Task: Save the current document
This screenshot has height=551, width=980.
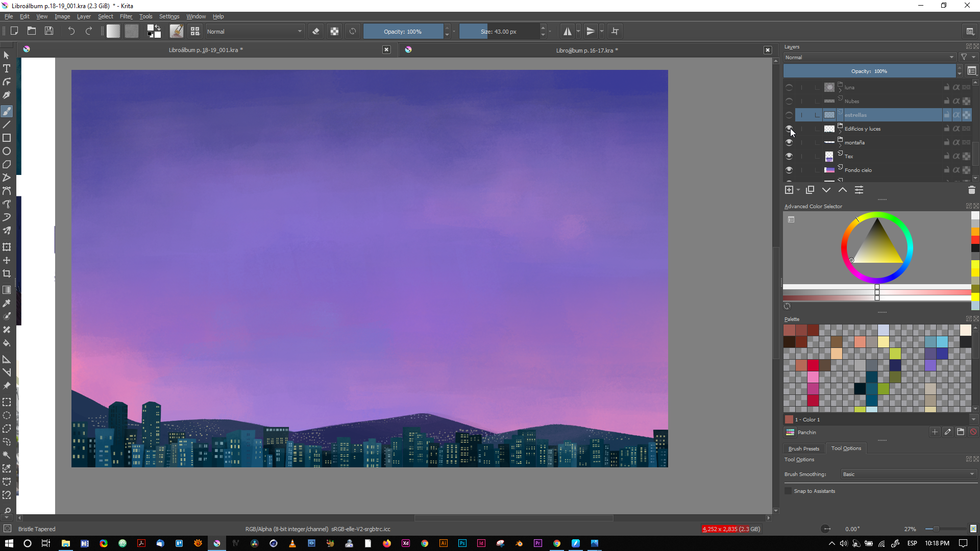Action: point(49,31)
